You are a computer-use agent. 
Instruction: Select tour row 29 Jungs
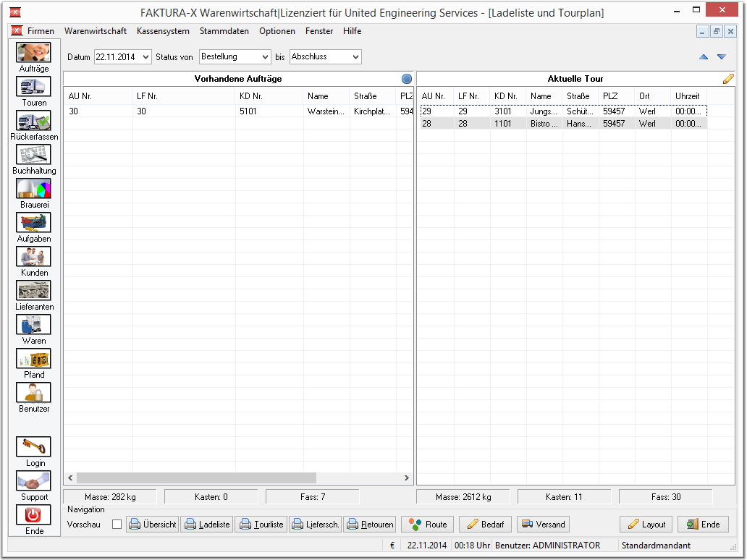click(562, 111)
